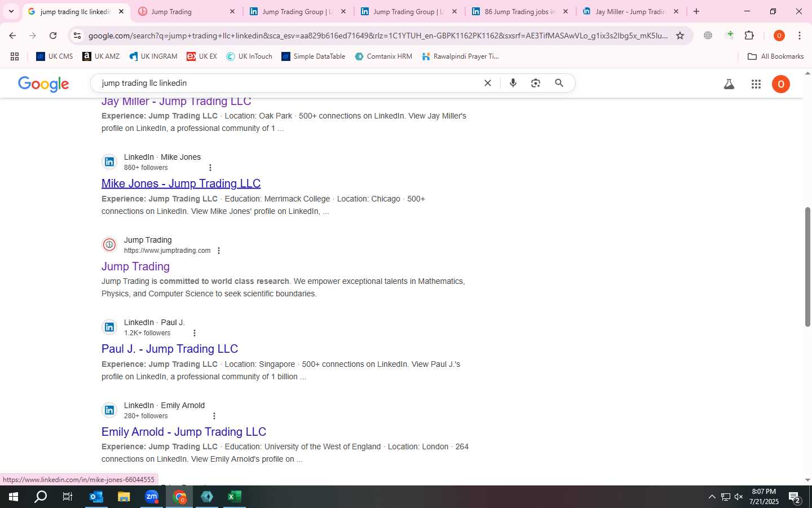Click the Chrome profile avatar in toolbar
Viewport: 812px width, 508px height.
coord(779,36)
